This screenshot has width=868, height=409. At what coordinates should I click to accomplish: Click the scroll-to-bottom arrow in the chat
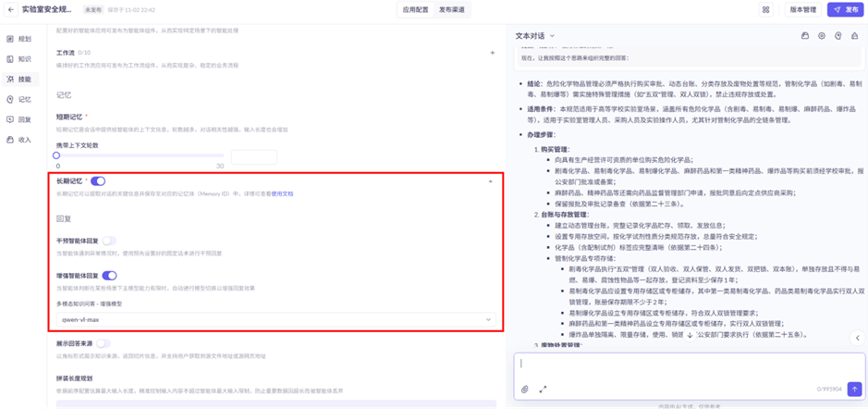690,335
